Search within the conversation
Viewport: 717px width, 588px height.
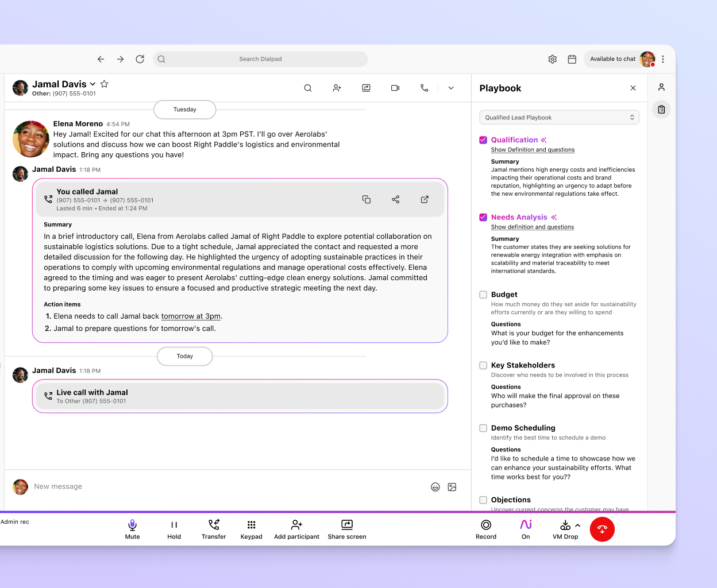pos(308,88)
